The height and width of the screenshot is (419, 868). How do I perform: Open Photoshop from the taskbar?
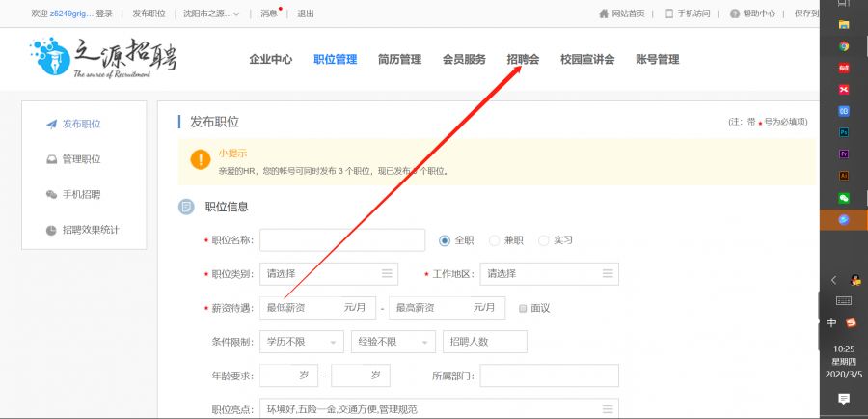(843, 132)
